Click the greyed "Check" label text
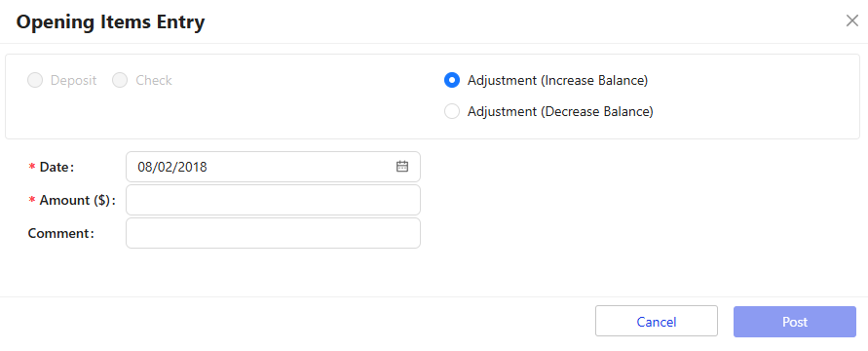 tap(154, 80)
